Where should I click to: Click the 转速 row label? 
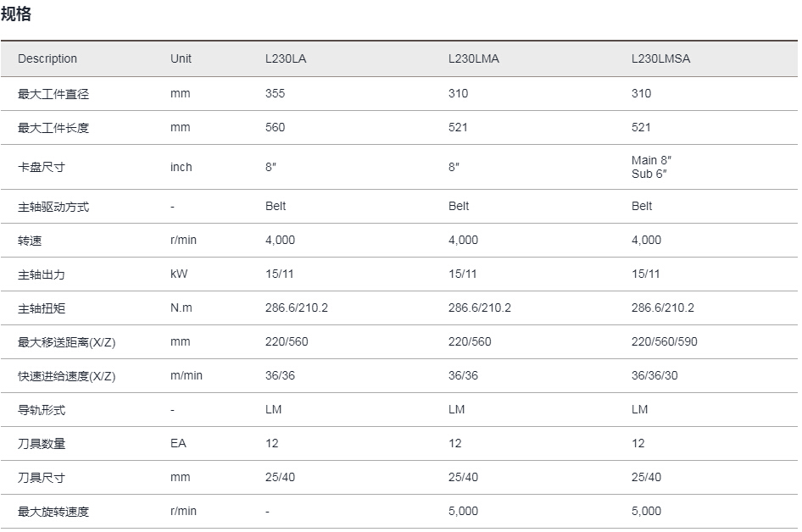coord(30,241)
